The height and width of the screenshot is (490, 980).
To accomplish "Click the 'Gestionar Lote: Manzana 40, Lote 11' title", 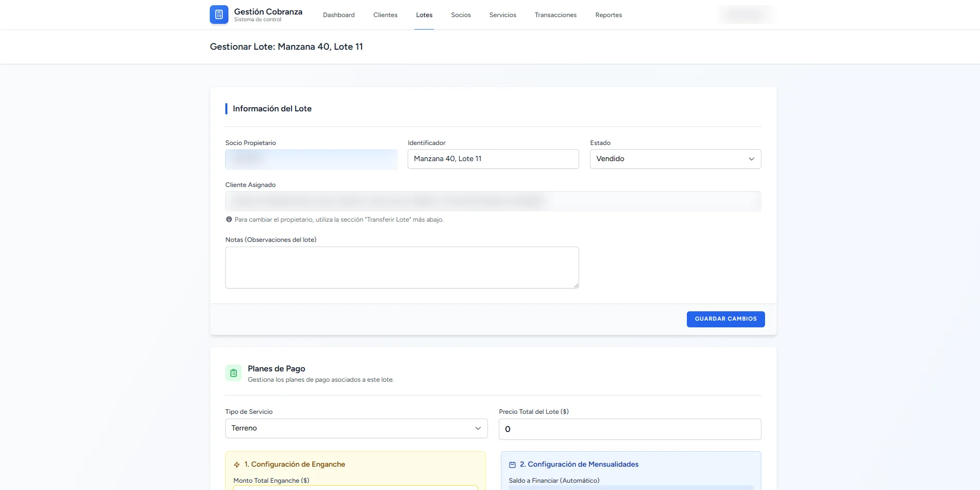I will tap(286, 47).
